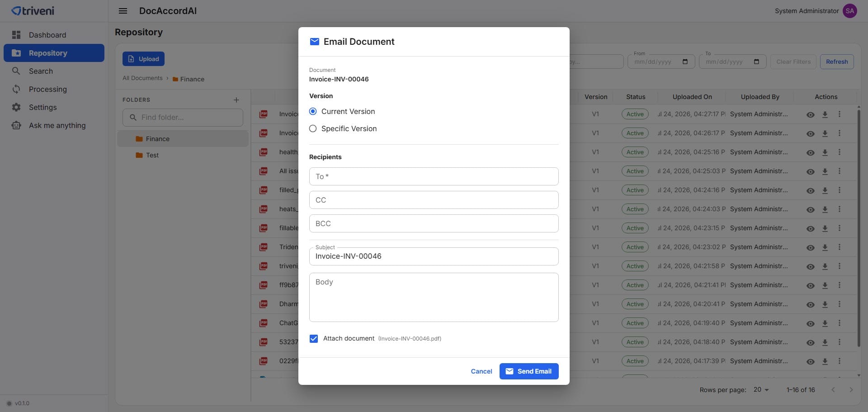Click the Send Email button

529,371
